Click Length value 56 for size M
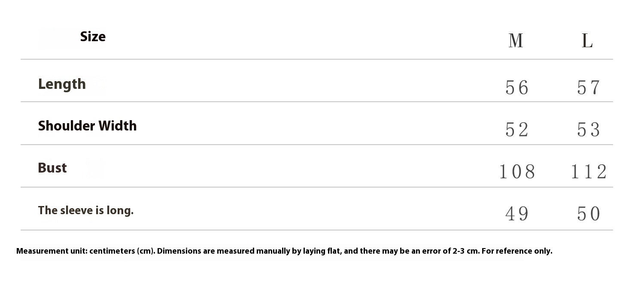 pos(516,88)
